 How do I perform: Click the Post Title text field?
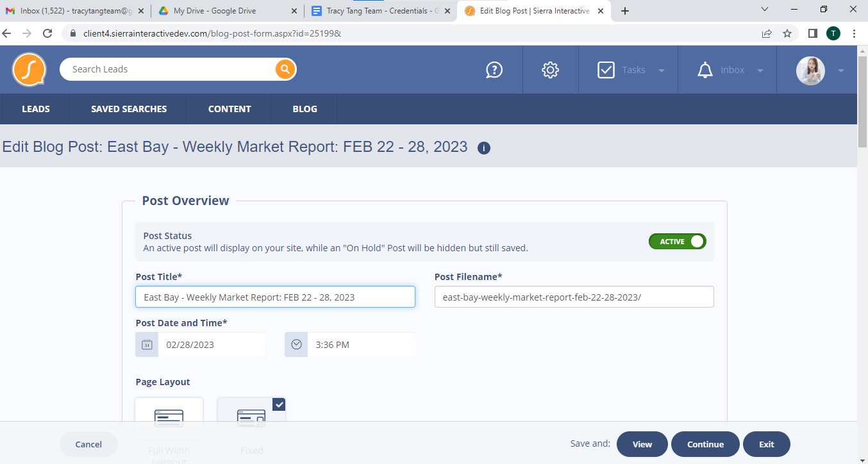pos(276,297)
